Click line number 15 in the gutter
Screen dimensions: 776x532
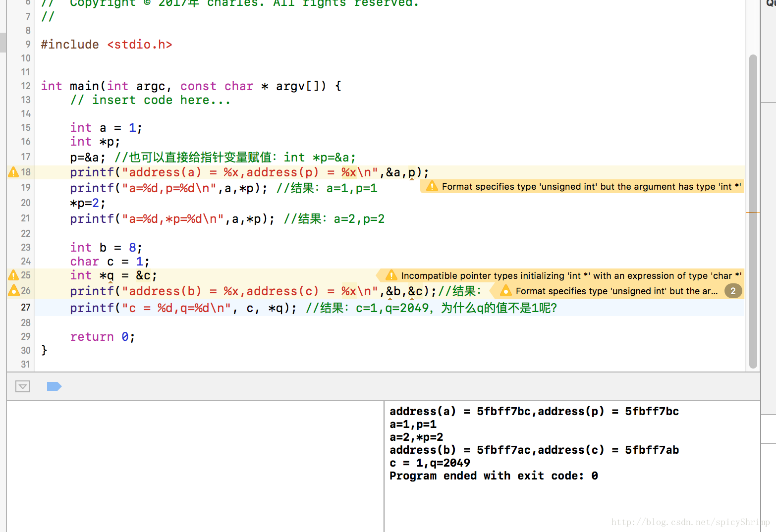pyautogui.click(x=26, y=128)
